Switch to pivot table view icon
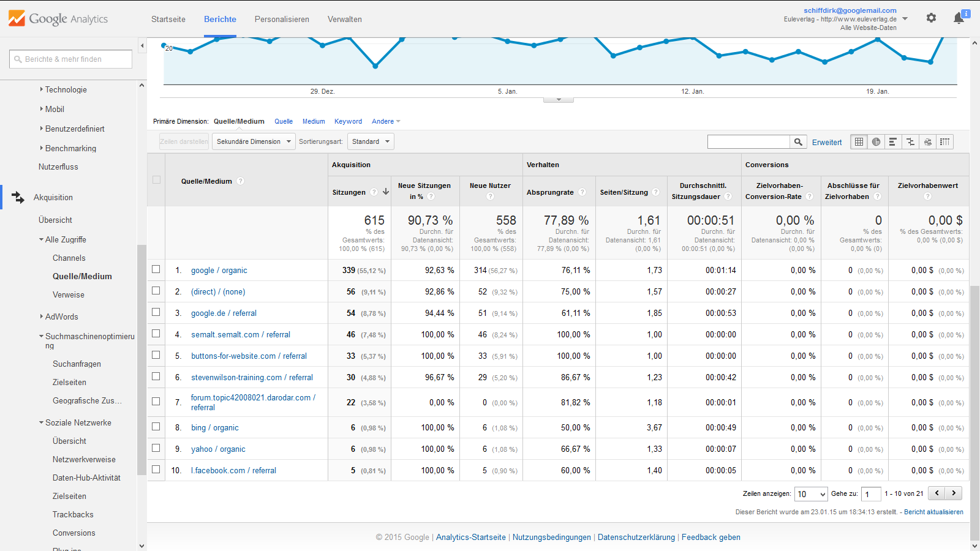This screenshot has width=980, height=551. tap(945, 142)
